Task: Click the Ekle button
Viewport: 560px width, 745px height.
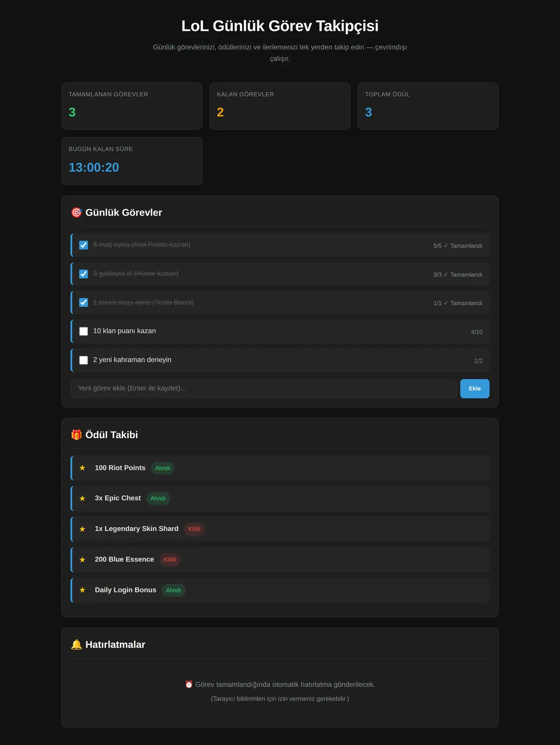Action: point(475,388)
